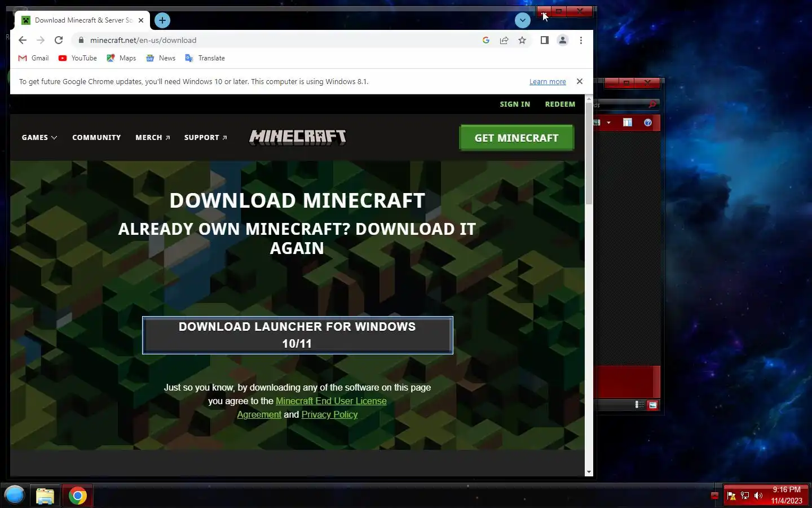Switch Explorer window to large icons view
The image size is (812, 508).
652,405
